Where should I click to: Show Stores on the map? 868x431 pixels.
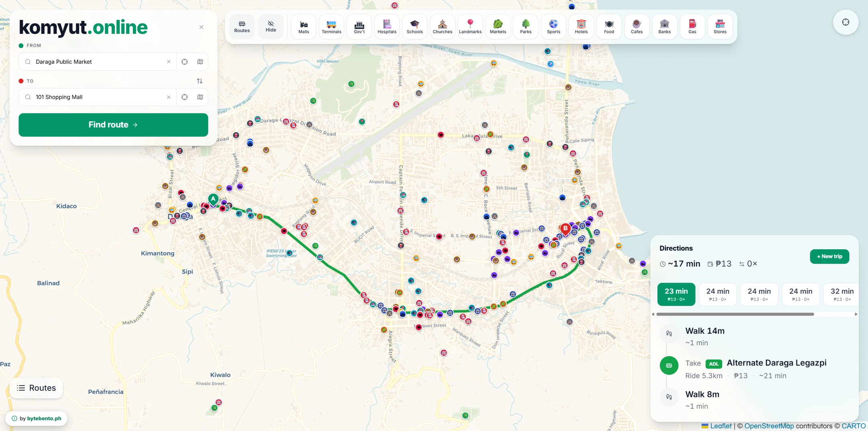coord(720,27)
